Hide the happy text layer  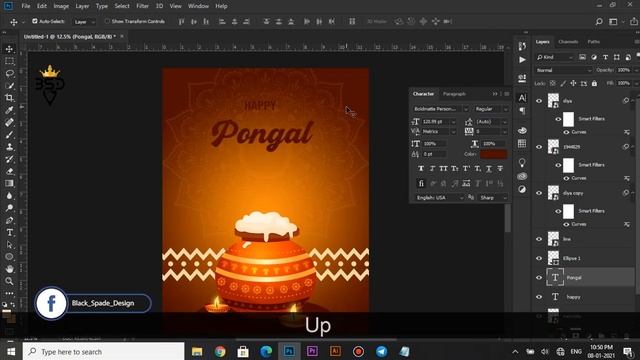pyautogui.click(x=539, y=297)
